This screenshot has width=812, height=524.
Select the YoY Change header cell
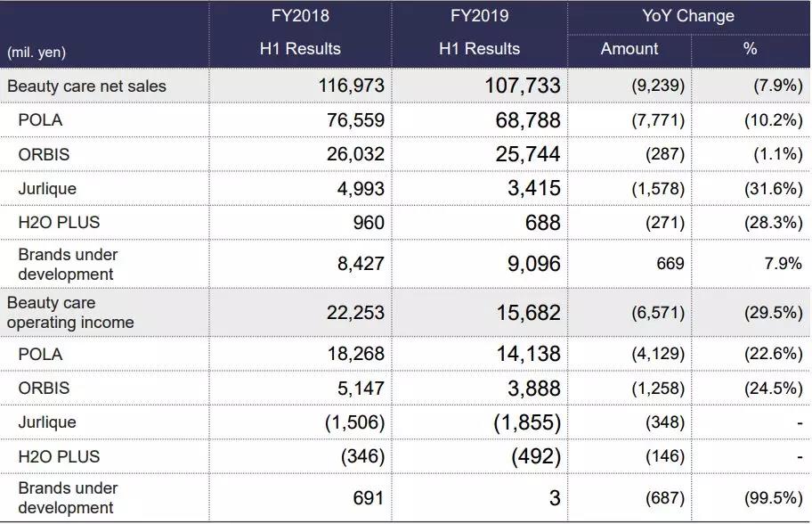688,16
